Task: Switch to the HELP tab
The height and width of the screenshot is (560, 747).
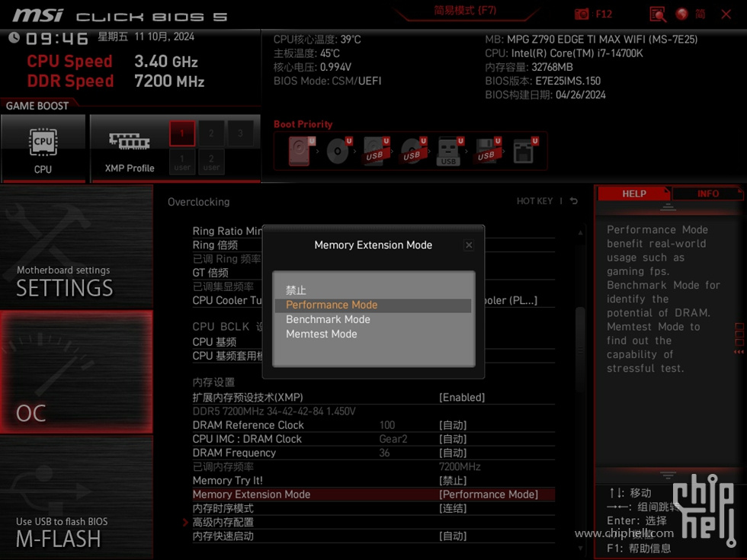Action: click(633, 194)
